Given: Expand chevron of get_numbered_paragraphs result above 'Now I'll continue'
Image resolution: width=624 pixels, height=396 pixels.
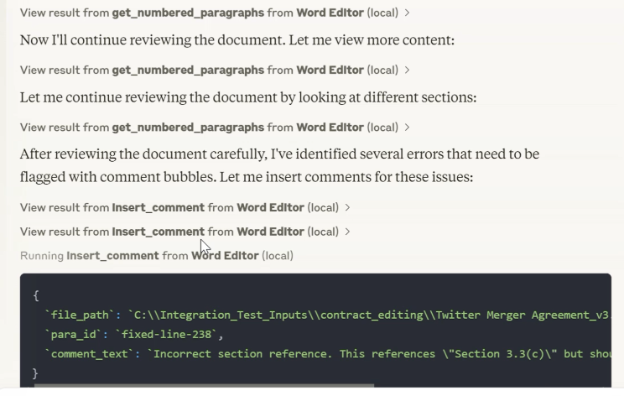Looking at the screenshot, I should (407, 13).
